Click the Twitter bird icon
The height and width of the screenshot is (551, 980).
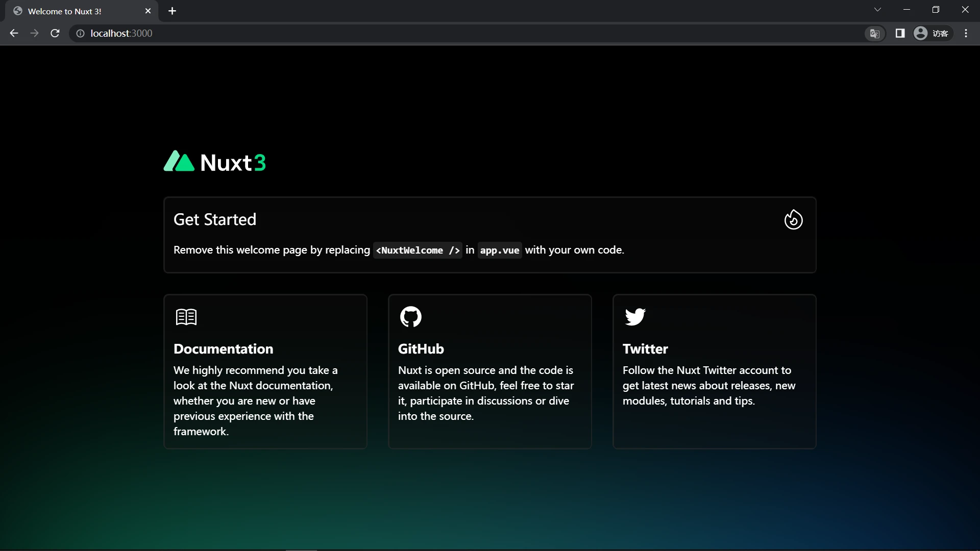635,317
